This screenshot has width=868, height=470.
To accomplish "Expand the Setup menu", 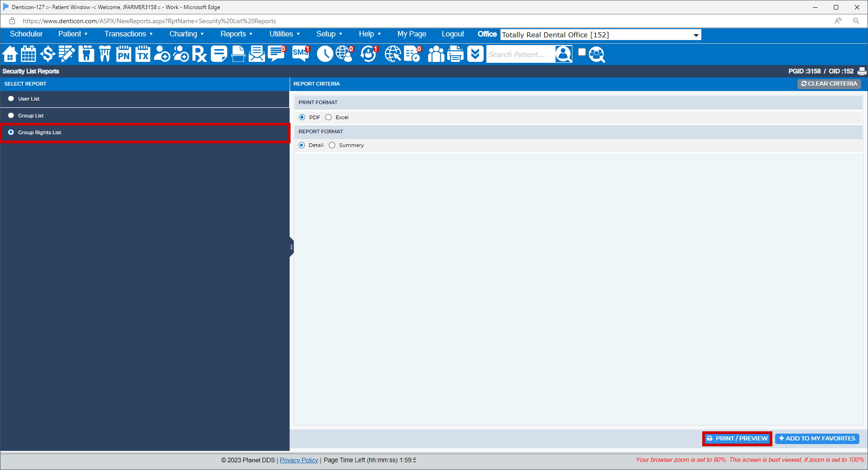I will tap(329, 34).
